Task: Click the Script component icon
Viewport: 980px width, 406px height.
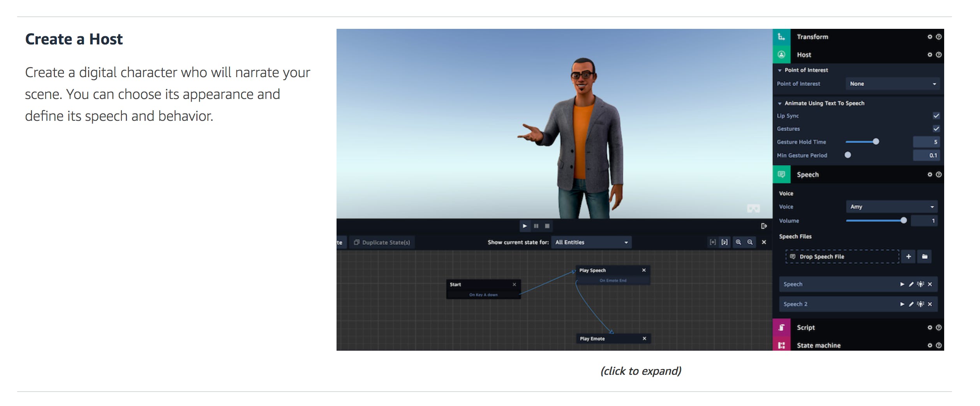Action: (x=781, y=327)
